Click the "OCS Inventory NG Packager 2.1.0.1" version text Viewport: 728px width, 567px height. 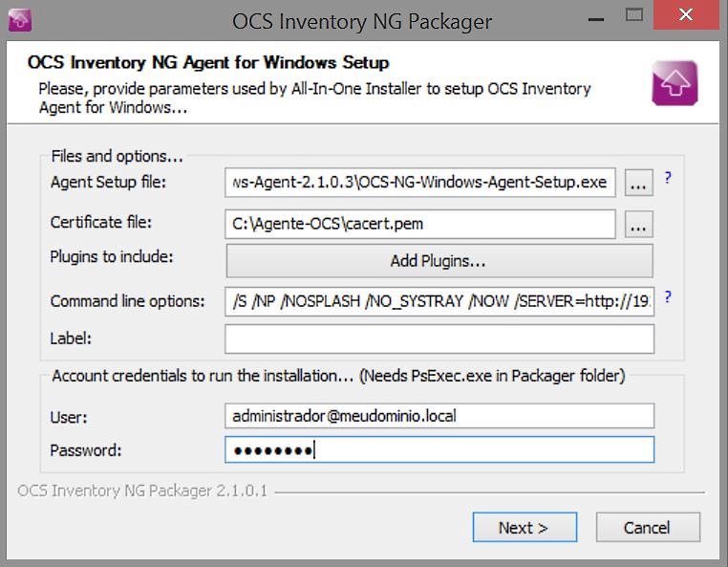(x=142, y=491)
